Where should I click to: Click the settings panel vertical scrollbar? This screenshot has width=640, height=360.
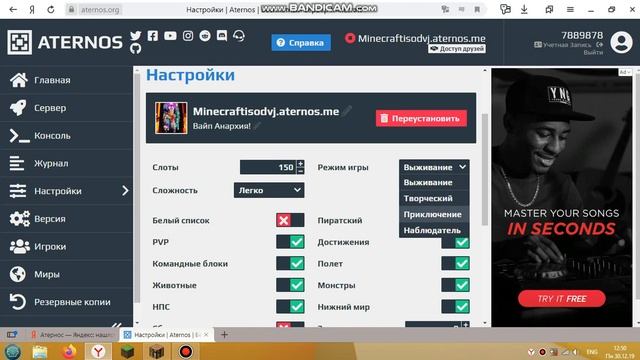tap(484, 169)
